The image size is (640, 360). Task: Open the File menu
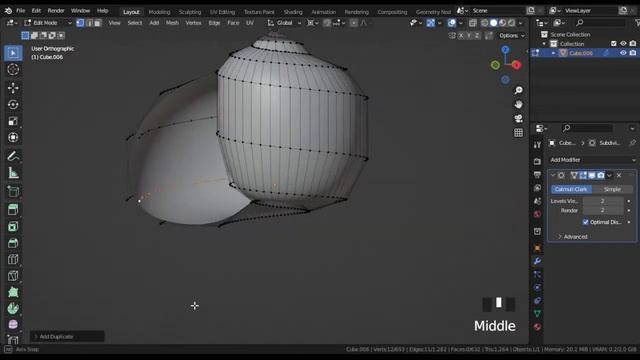pos(20,11)
